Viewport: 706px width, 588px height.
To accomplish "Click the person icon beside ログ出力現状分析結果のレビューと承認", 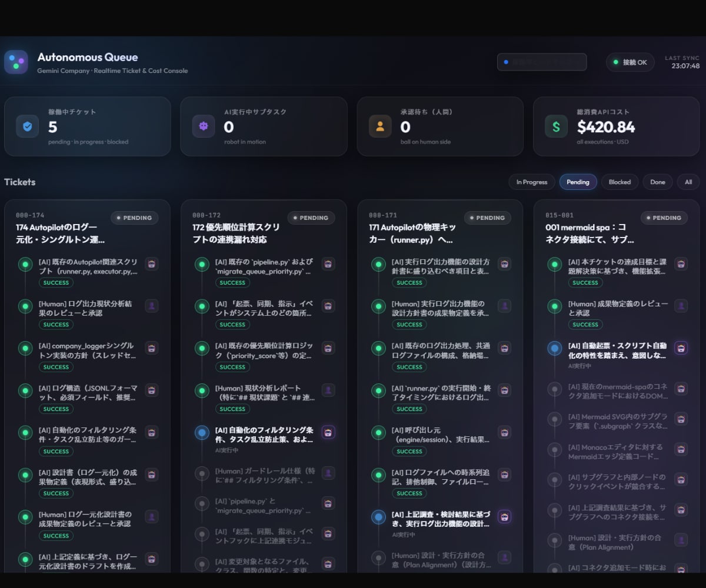I will [x=152, y=306].
